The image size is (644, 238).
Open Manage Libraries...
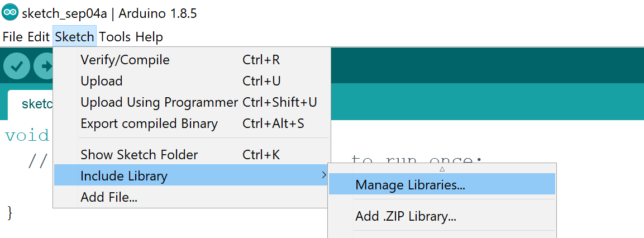click(442, 184)
